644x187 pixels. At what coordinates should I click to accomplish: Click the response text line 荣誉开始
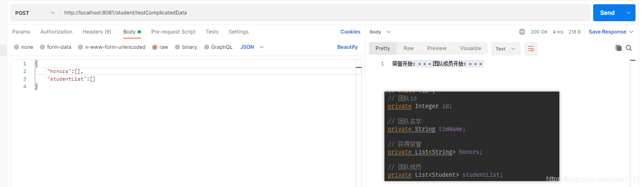pos(437,64)
